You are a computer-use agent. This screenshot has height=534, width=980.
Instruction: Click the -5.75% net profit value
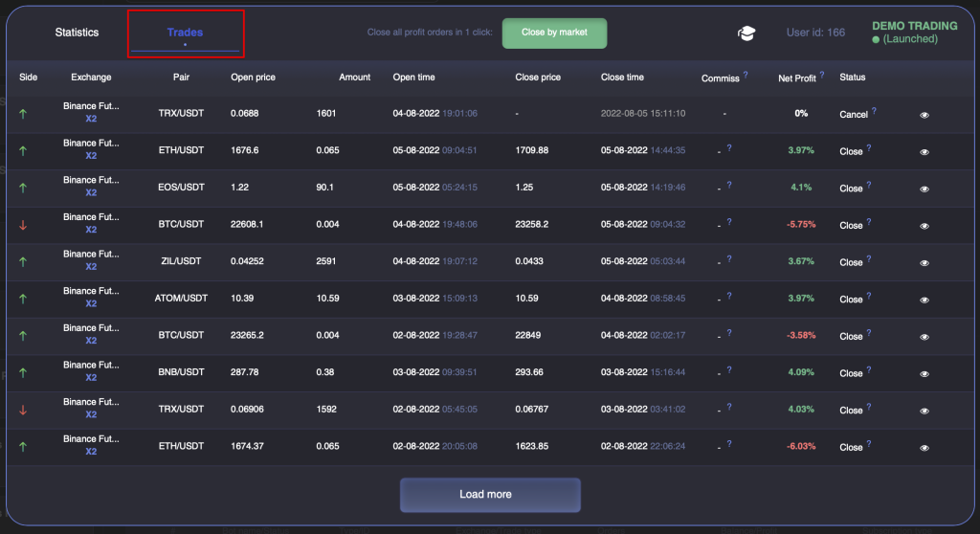tap(801, 225)
